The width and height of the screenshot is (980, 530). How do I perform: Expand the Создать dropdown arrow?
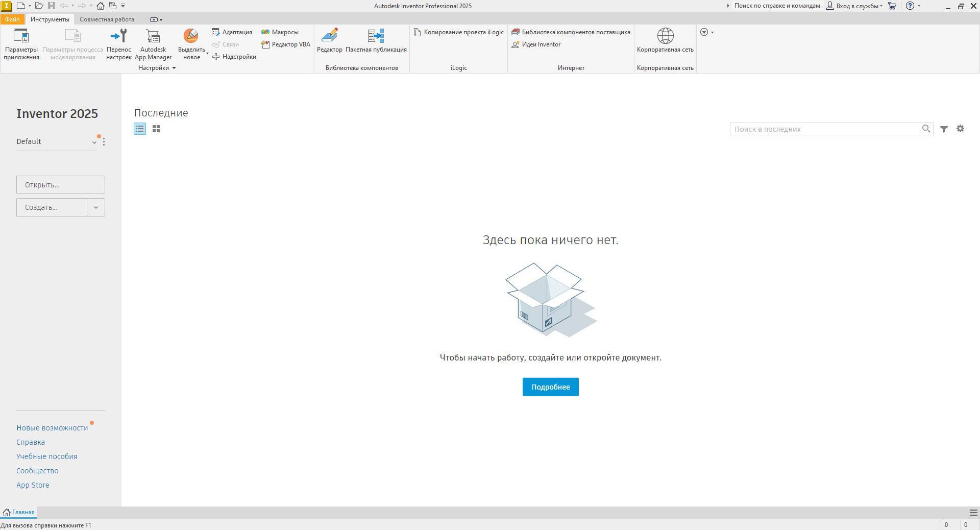tap(96, 207)
